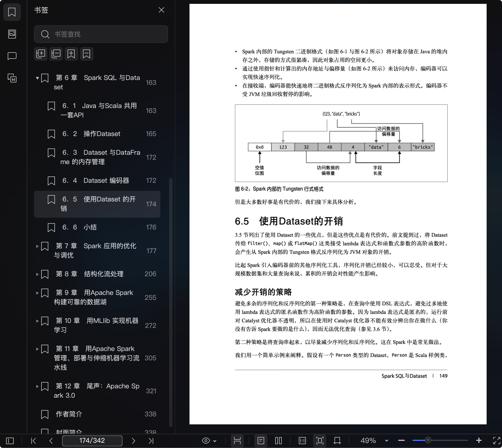Expand the 第 9 章 chapter tree node

click(x=37, y=293)
